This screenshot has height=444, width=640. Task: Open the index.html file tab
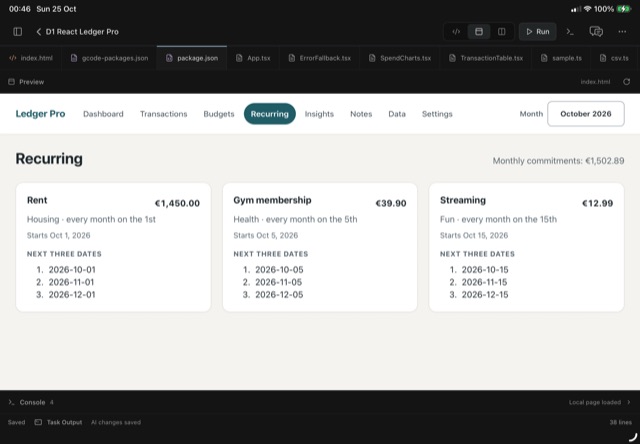coord(31,58)
